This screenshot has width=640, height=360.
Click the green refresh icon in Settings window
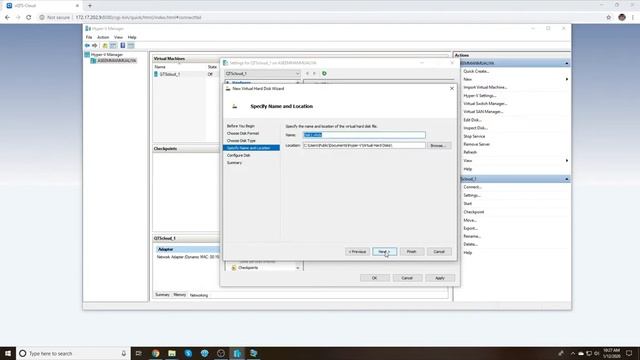point(324,73)
